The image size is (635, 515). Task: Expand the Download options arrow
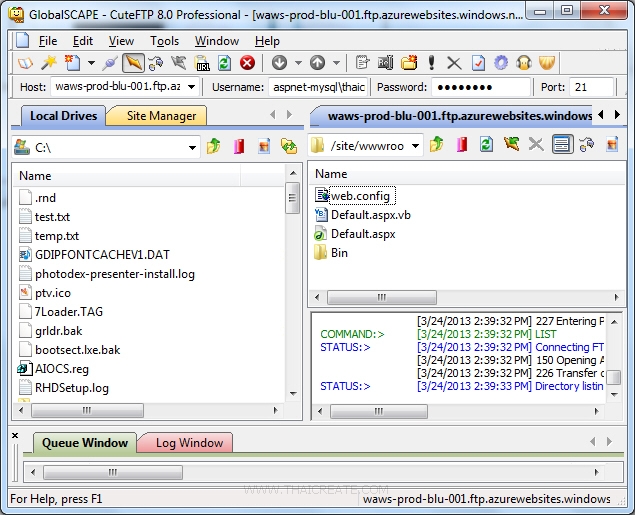coord(298,63)
